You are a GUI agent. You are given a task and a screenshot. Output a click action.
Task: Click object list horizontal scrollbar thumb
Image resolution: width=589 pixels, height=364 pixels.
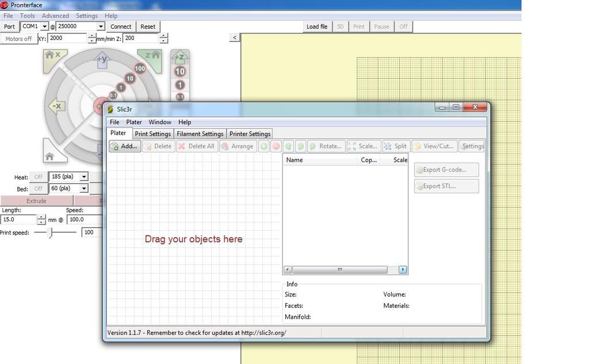(340, 270)
